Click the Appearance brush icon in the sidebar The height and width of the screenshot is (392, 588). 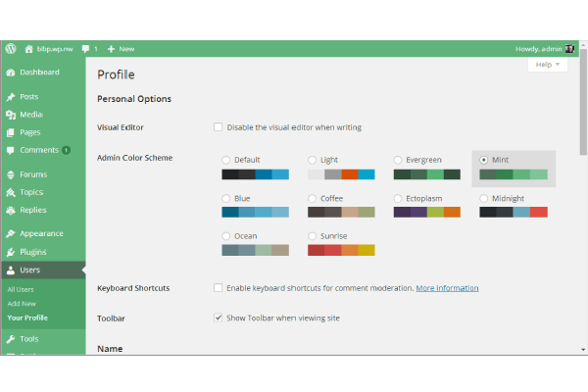pos(10,234)
